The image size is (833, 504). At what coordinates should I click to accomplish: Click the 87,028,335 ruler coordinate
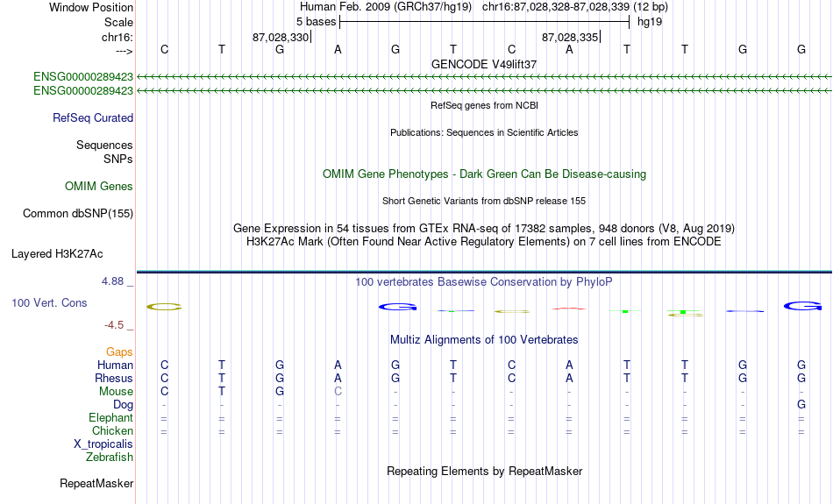569,37
